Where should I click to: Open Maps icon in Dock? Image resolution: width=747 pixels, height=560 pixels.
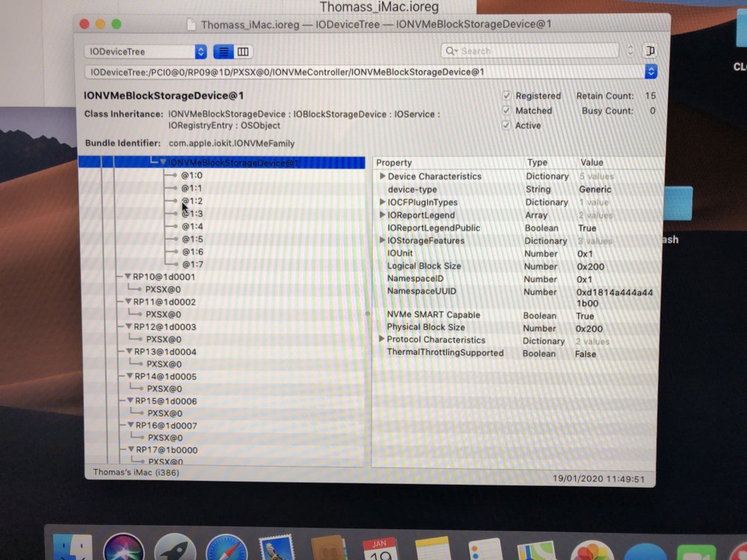point(537,550)
